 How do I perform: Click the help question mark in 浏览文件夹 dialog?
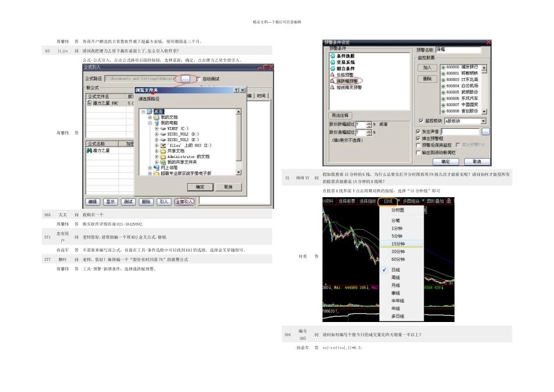click(x=235, y=90)
